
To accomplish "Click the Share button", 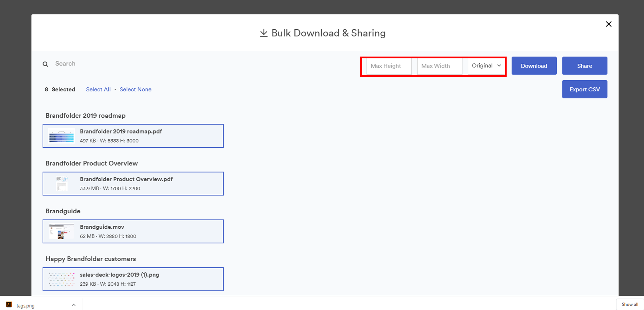I will coord(585,66).
